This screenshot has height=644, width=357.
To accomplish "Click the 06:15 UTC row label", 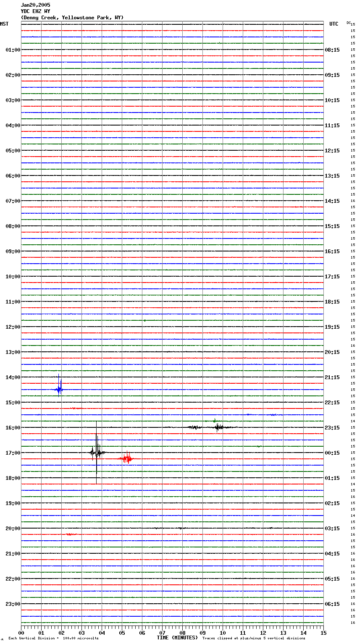I will click(x=332, y=604).
